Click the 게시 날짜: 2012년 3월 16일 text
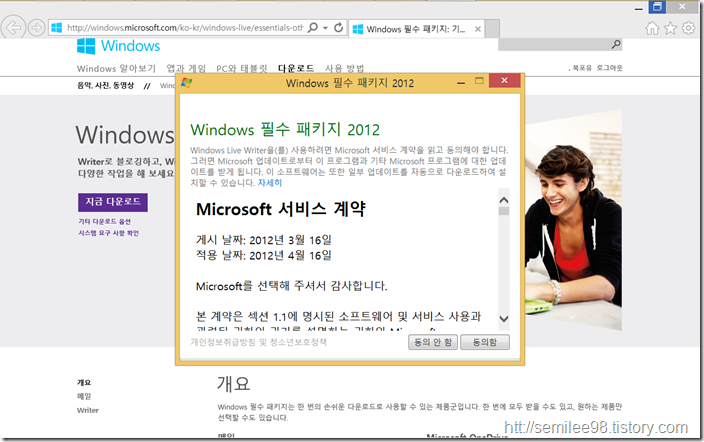Screen dimensions: 704x442 (x=264, y=240)
